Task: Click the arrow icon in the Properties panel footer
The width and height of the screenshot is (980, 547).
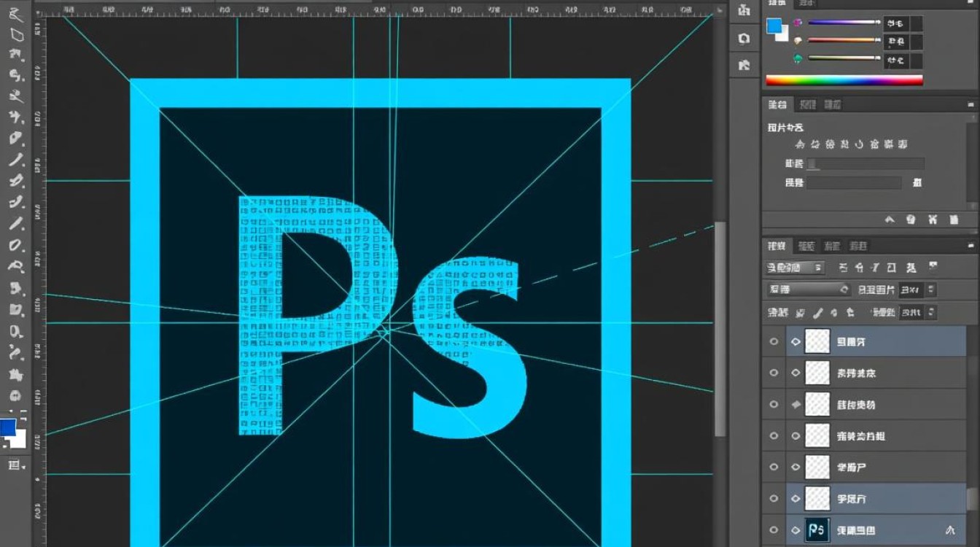Action: pyautogui.click(x=890, y=219)
